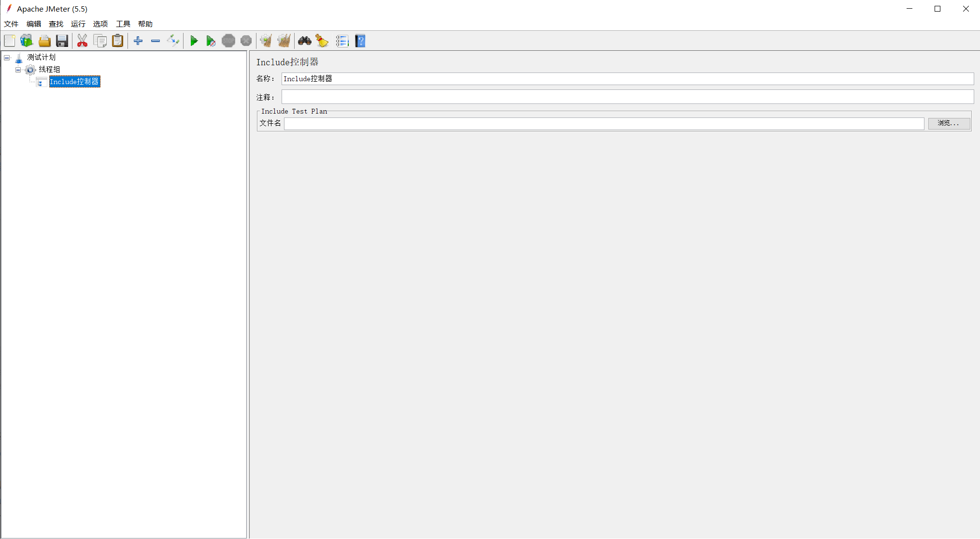Click the Help question mark icon
This screenshot has width=980, height=539.
[x=360, y=41]
